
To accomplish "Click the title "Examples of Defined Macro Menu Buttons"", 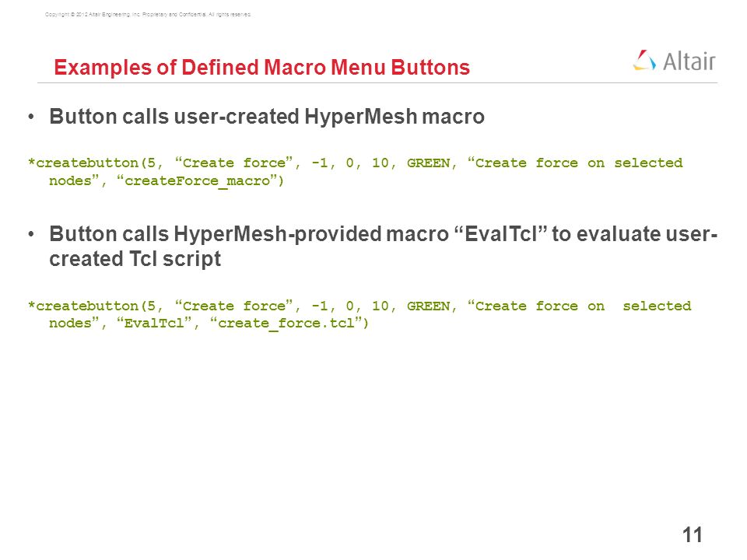I will 261,67.
